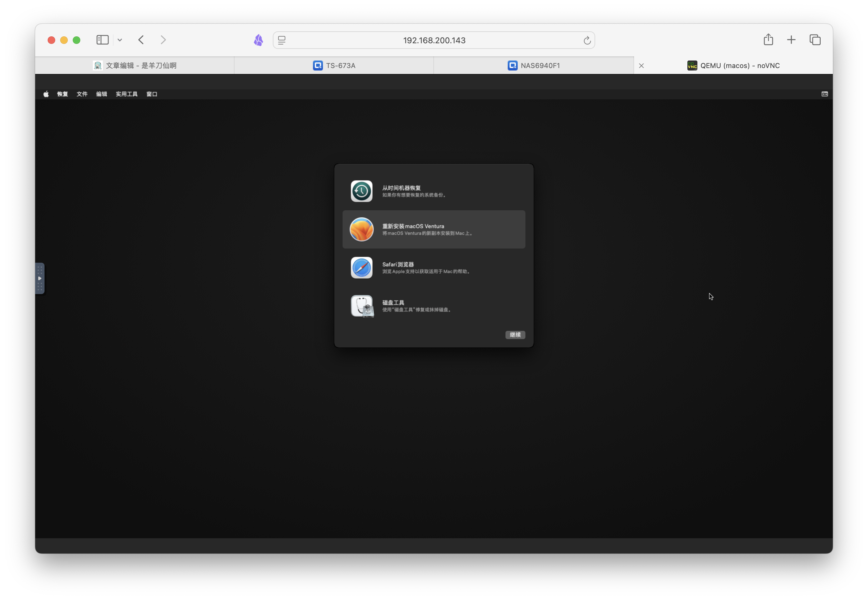Close the QEMU noVNC tab
This screenshot has width=868, height=600.
pos(641,66)
